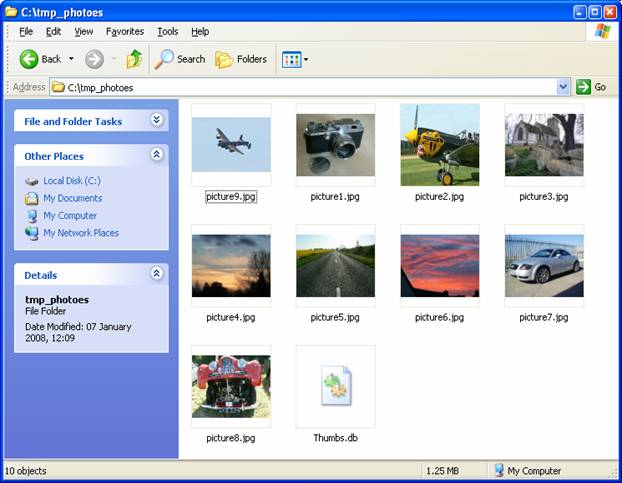Open the Back button history dropdown

pyautogui.click(x=71, y=59)
